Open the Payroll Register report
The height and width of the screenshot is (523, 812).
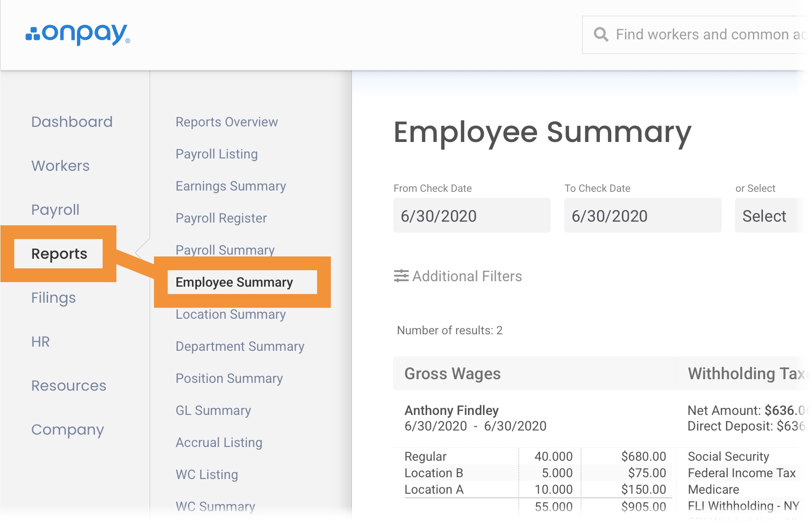click(221, 218)
